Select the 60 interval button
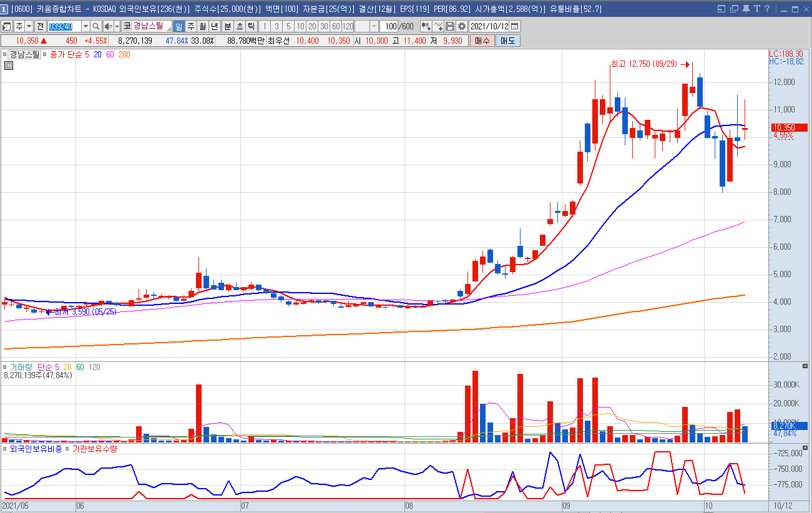The height and width of the screenshot is (513, 812). point(336,26)
